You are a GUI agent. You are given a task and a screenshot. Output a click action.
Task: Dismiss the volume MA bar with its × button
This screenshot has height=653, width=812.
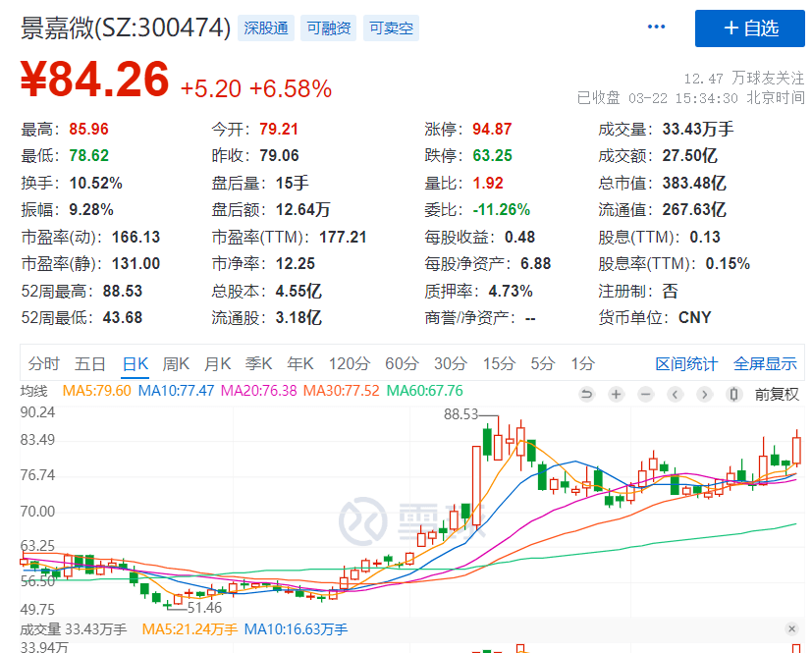click(x=793, y=630)
